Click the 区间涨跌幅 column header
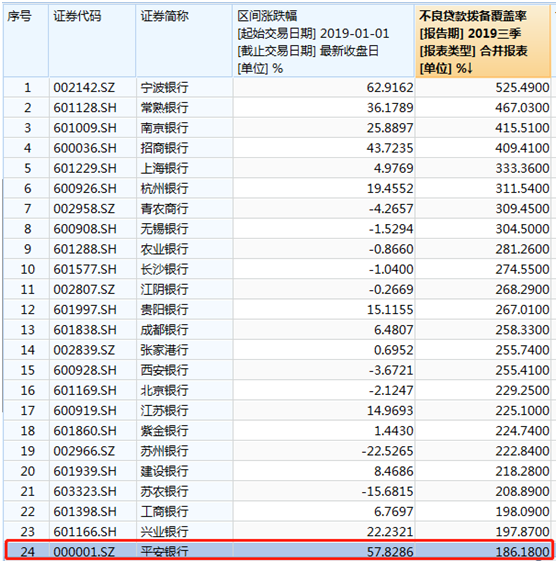This screenshot has width=558, height=563. click(323, 41)
